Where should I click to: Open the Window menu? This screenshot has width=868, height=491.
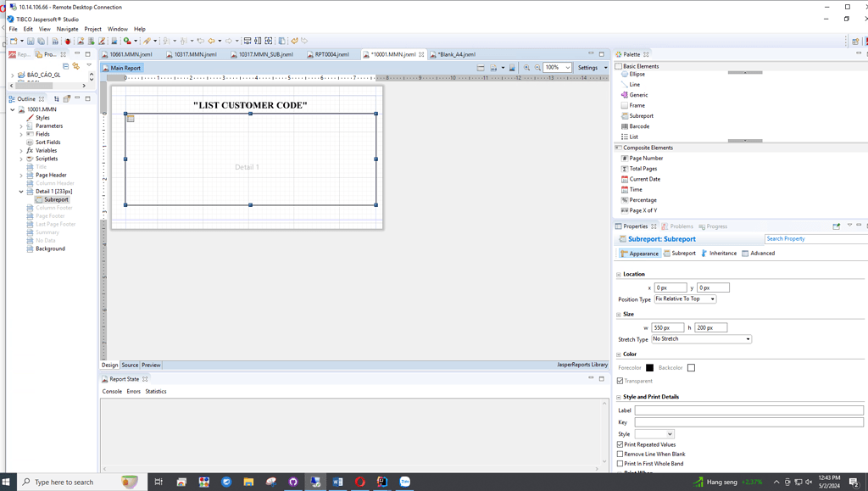[x=117, y=29]
